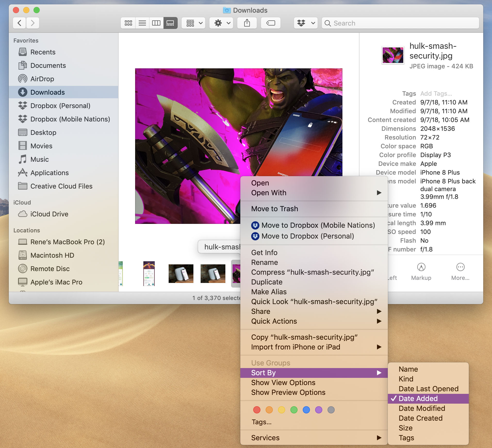Click the More... quick action button
Screen dimensions: 492x448
pyautogui.click(x=460, y=271)
